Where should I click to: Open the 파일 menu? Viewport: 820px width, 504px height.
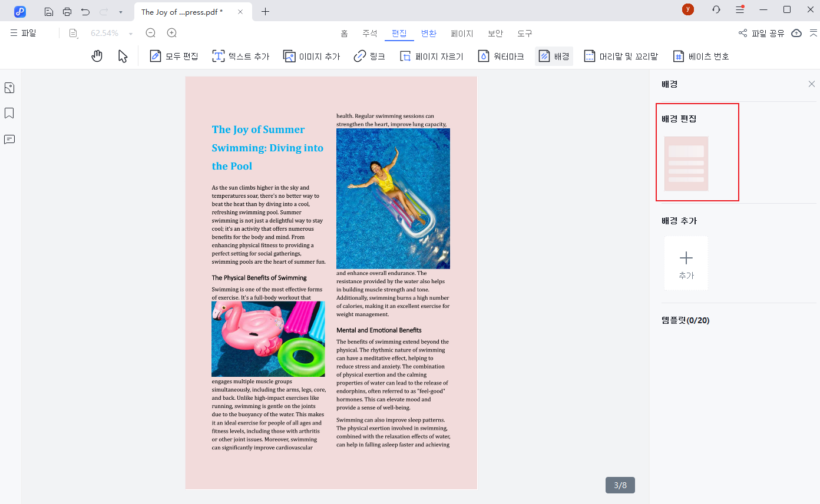point(24,33)
